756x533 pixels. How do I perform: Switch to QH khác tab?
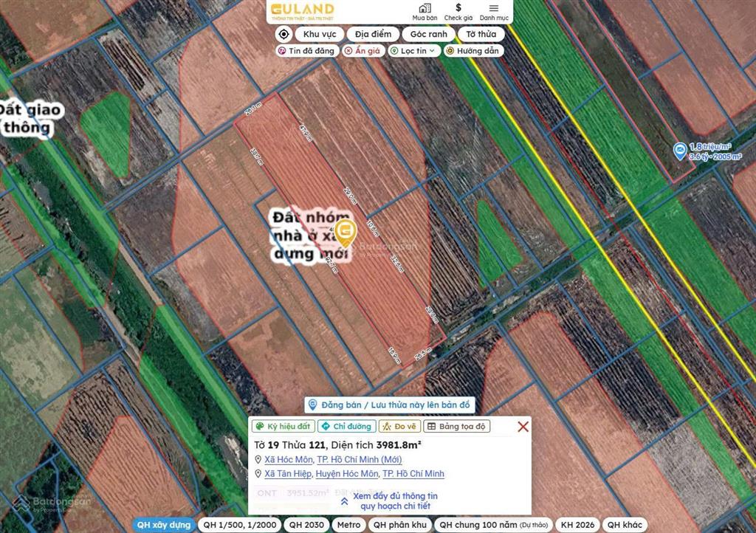click(x=625, y=525)
